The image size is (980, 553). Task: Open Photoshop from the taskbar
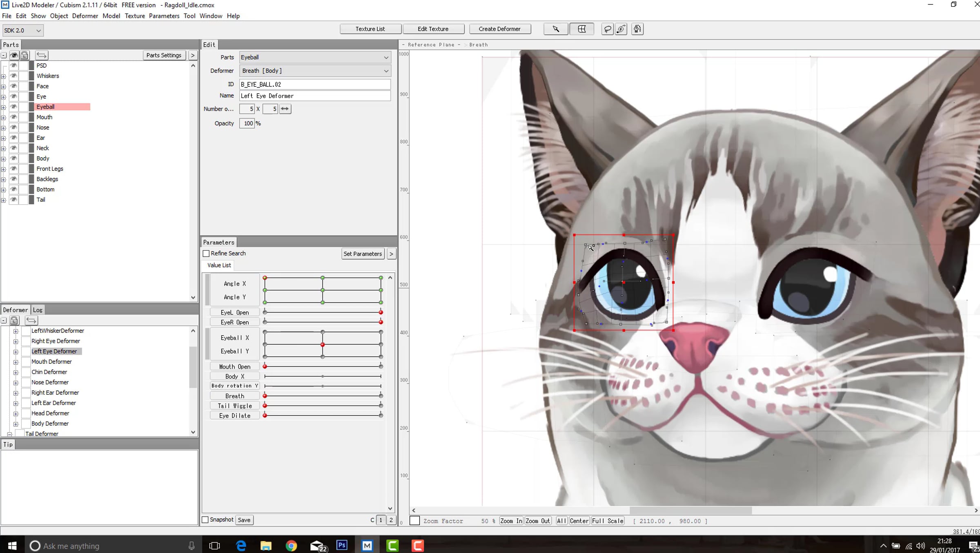(342, 545)
